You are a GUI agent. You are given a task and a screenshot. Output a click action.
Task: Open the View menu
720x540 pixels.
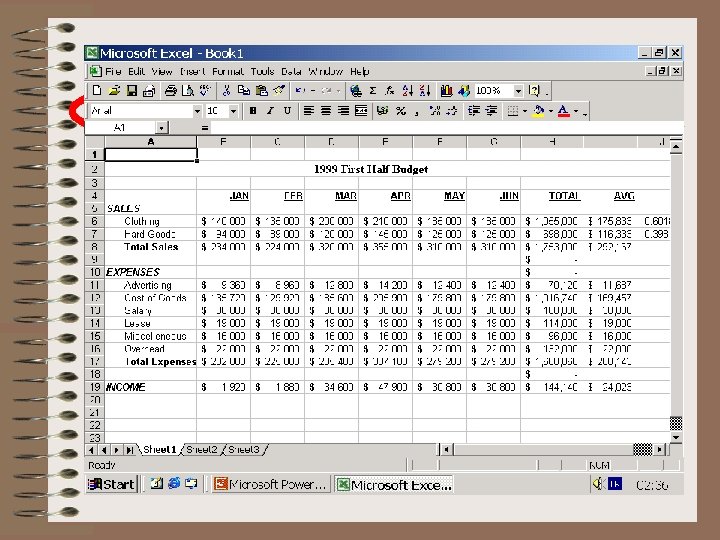click(x=162, y=72)
